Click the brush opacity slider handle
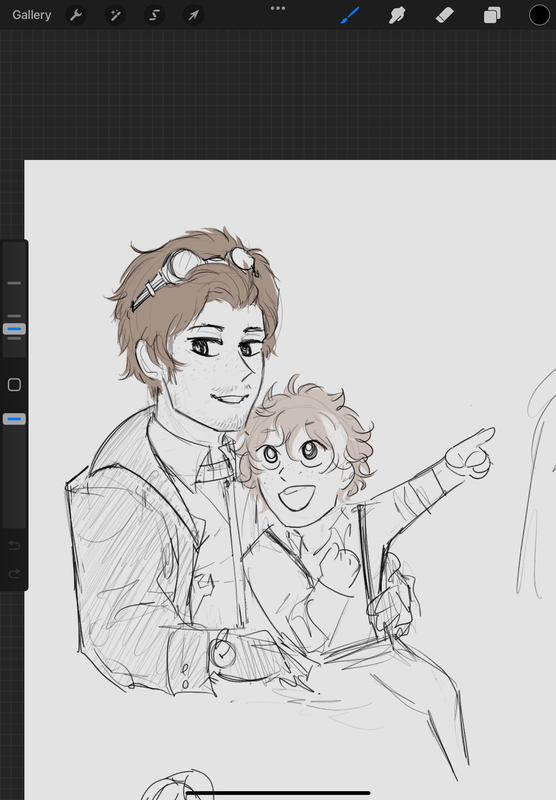 pyautogui.click(x=14, y=419)
